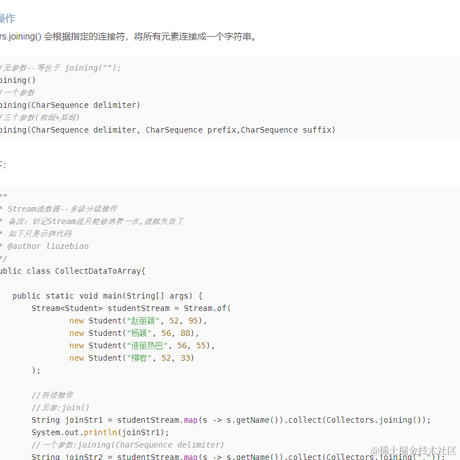460x460 pixels.
Task: Click the intro sentence mentioning joining() 会根据指定的连接符
Action: [128, 36]
